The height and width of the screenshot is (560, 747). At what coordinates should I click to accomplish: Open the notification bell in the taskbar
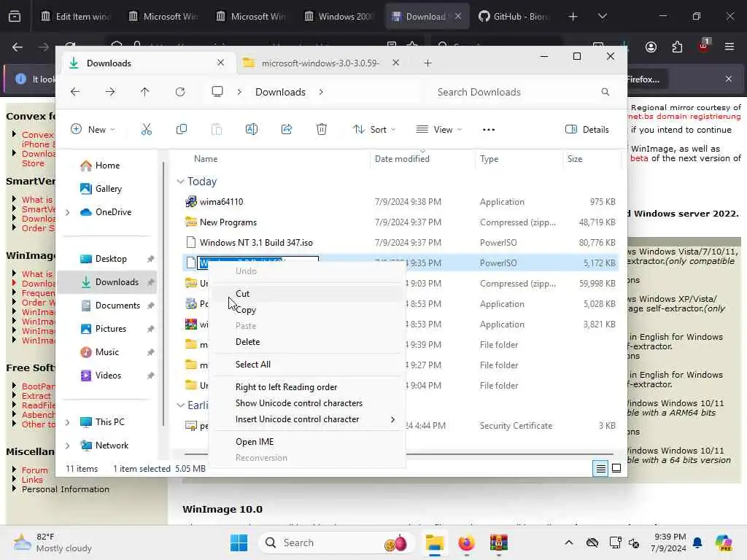pyautogui.click(x=697, y=542)
